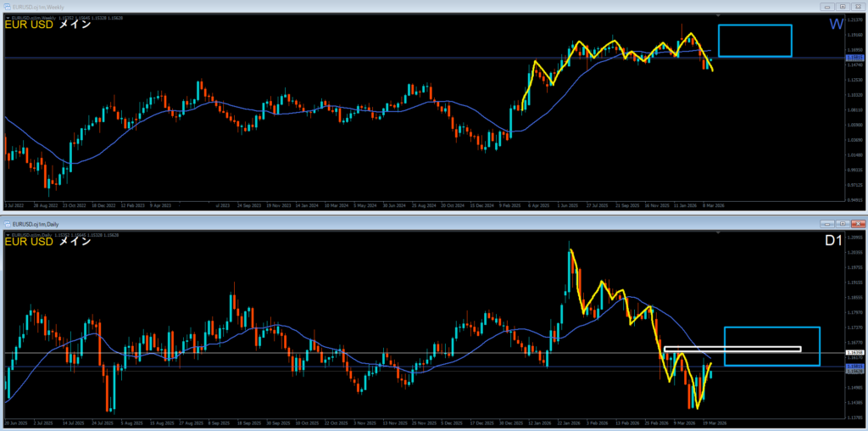Click the 22 Oct 2025 date on Daily axis
This screenshot has width=868, height=431.
pos(337,423)
